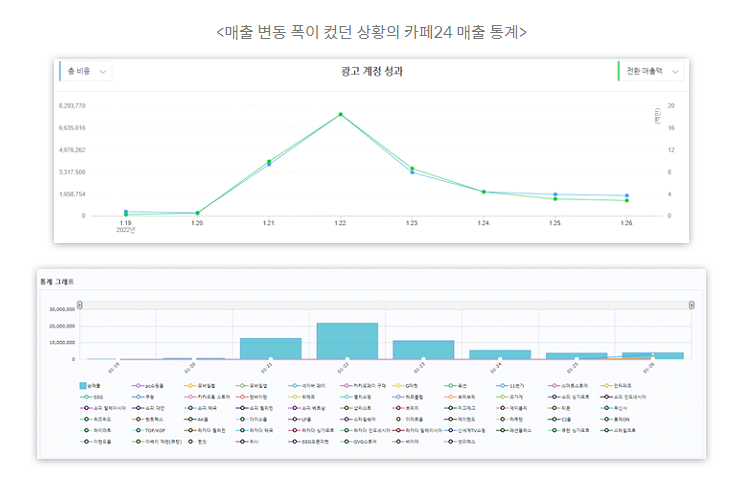Image resolution: width=748 pixels, height=483 pixels.
Task: Toggle the 쇼피 인도네시아 legend series
Action: tap(623, 397)
